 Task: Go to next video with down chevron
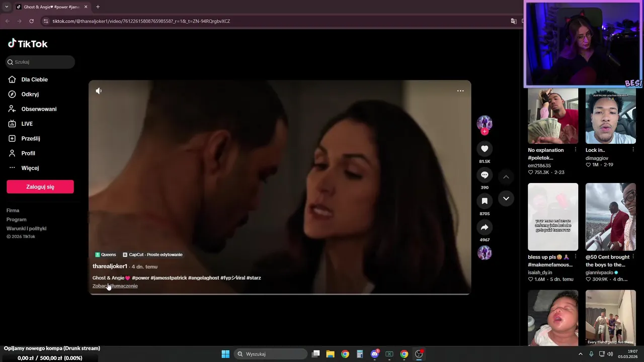pos(506,199)
